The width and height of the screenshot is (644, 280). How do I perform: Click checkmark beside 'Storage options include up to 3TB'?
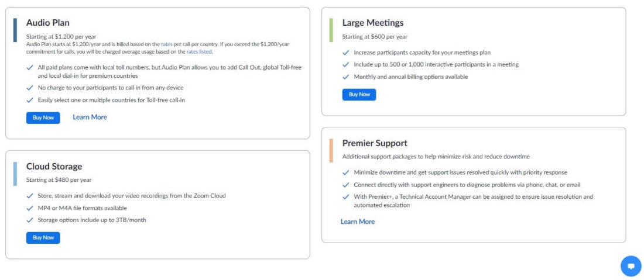click(x=30, y=220)
